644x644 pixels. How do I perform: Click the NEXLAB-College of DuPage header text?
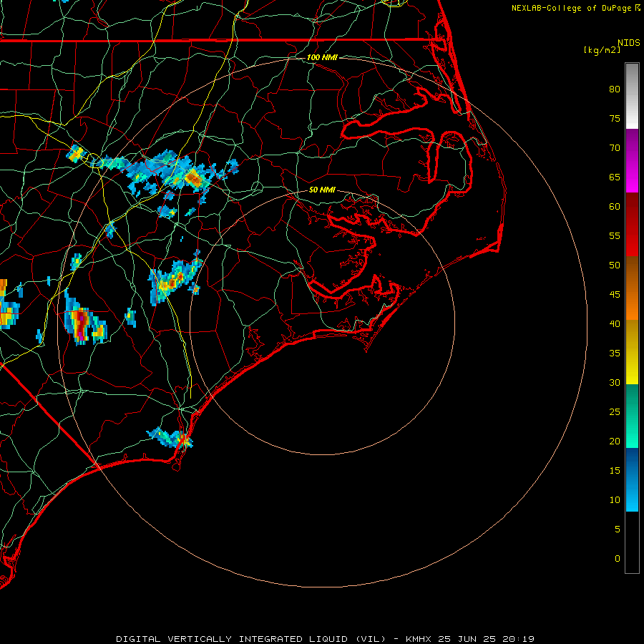(571, 8)
